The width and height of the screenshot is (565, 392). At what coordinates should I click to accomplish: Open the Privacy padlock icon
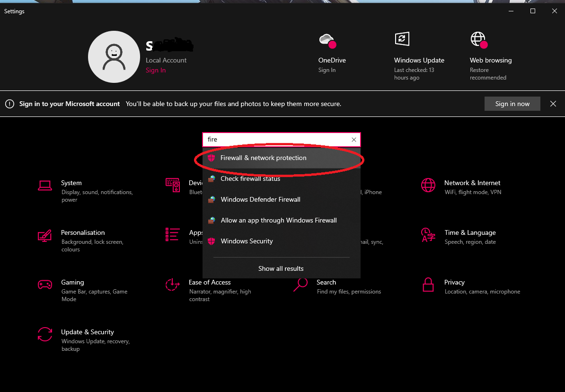[x=428, y=285]
